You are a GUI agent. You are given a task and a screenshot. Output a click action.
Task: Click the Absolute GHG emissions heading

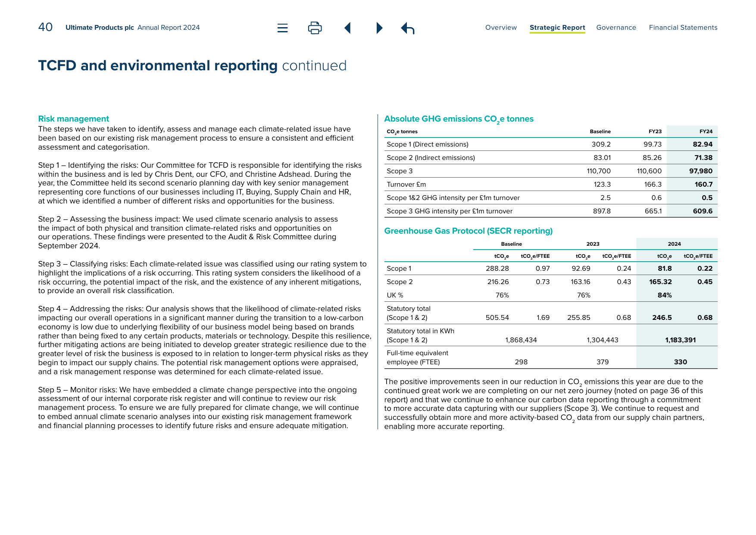point(459,119)
